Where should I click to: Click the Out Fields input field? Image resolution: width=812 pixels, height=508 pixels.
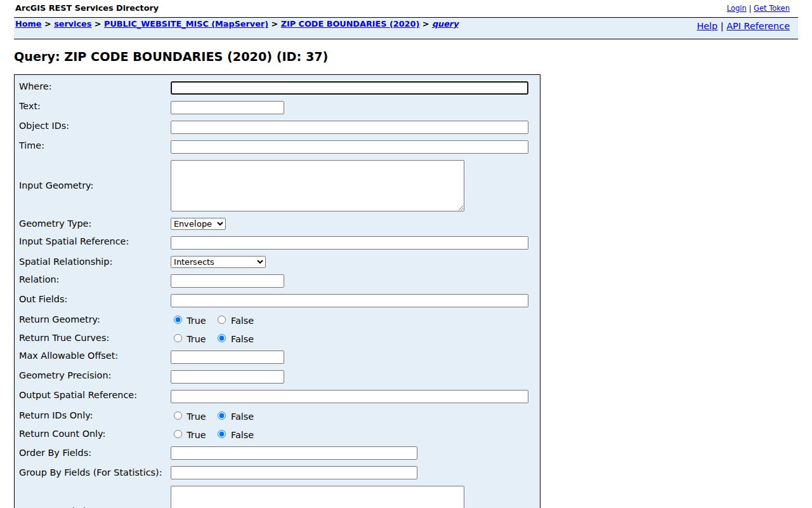click(350, 301)
